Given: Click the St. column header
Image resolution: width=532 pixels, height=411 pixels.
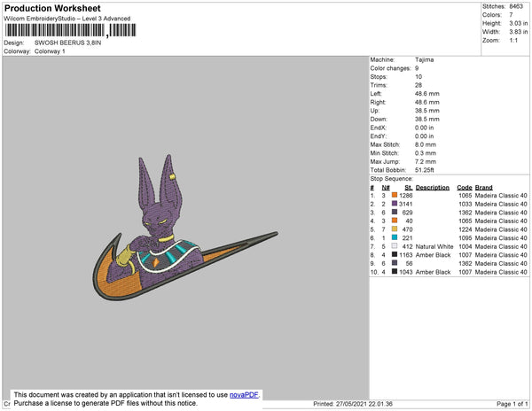Looking at the screenshot, I should (409, 187).
